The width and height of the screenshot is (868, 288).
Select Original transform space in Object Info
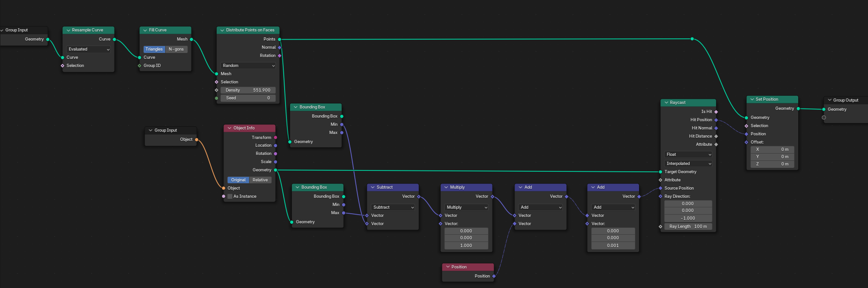coord(238,180)
